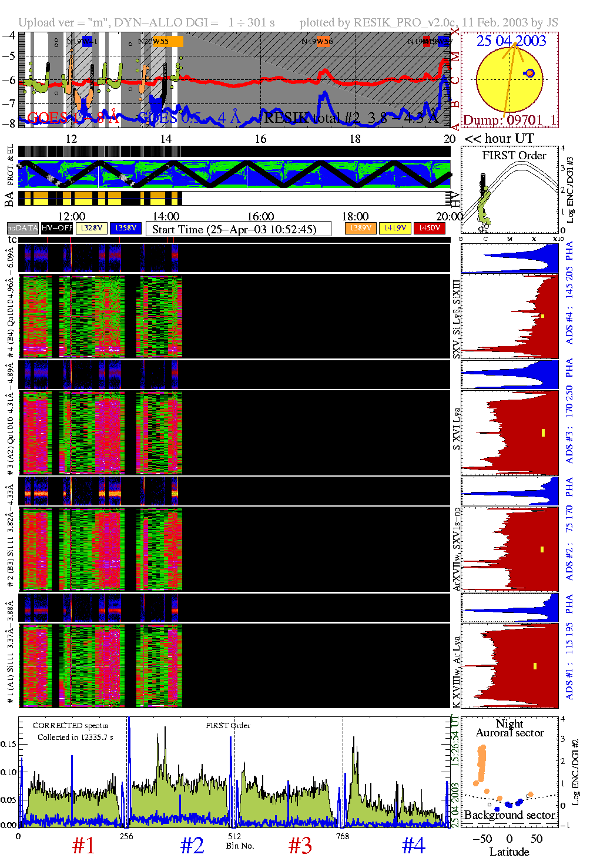The width and height of the screenshot is (590, 868).
Task: Click the FIRST Order plot title
Action: coord(514,155)
